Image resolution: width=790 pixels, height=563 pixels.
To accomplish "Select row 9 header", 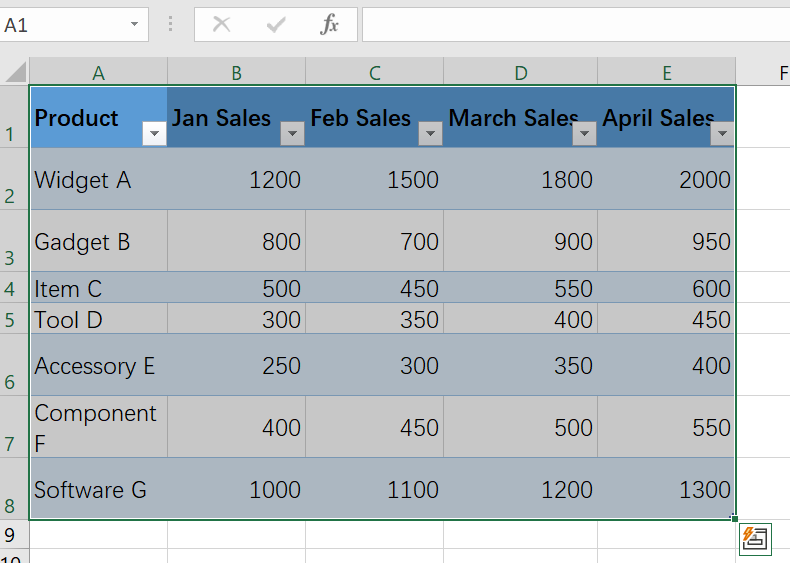I will (15, 535).
